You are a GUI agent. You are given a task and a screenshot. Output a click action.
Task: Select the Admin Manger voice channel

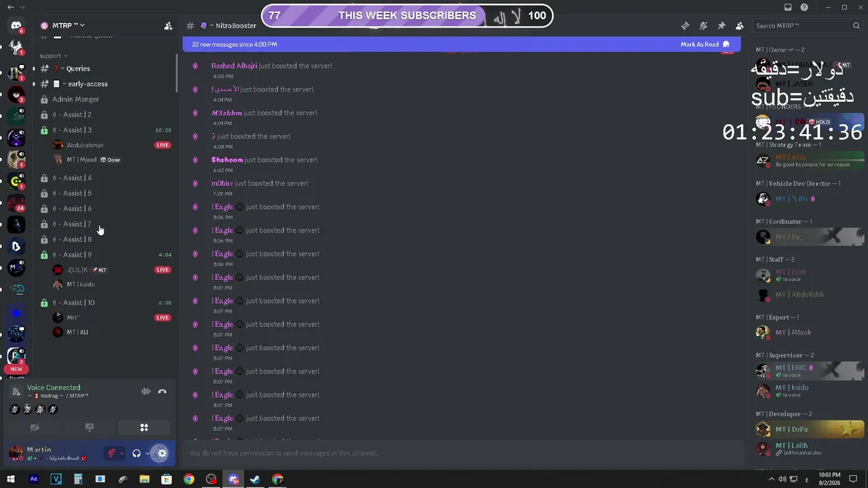[106, 99]
